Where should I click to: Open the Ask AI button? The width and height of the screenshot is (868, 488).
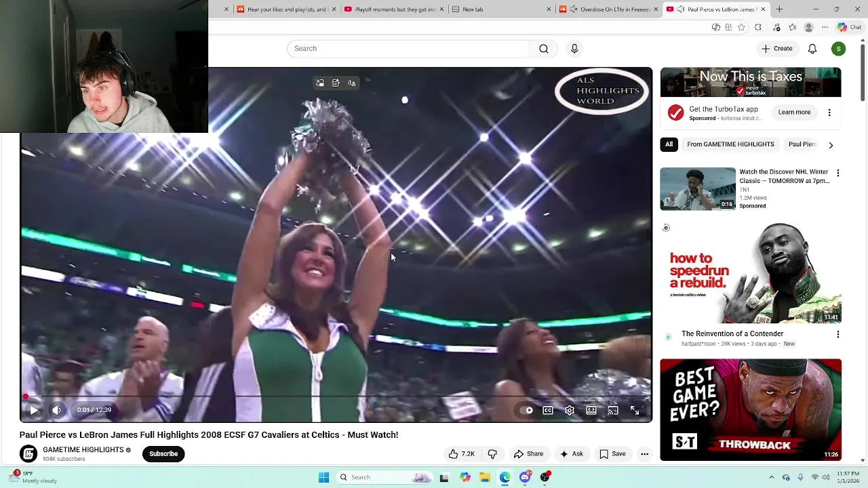pyautogui.click(x=571, y=454)
